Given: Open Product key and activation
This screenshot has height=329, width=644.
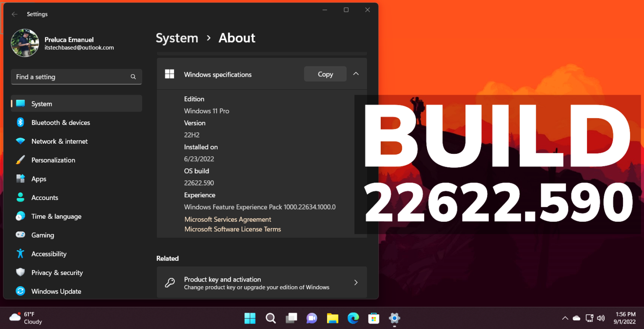Looking at the screenshot, I should pyautogui.click(x=262, y=282).
